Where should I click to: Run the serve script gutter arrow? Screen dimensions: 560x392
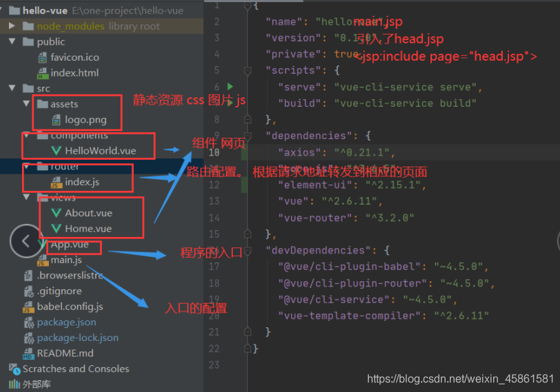click(230, 87)
